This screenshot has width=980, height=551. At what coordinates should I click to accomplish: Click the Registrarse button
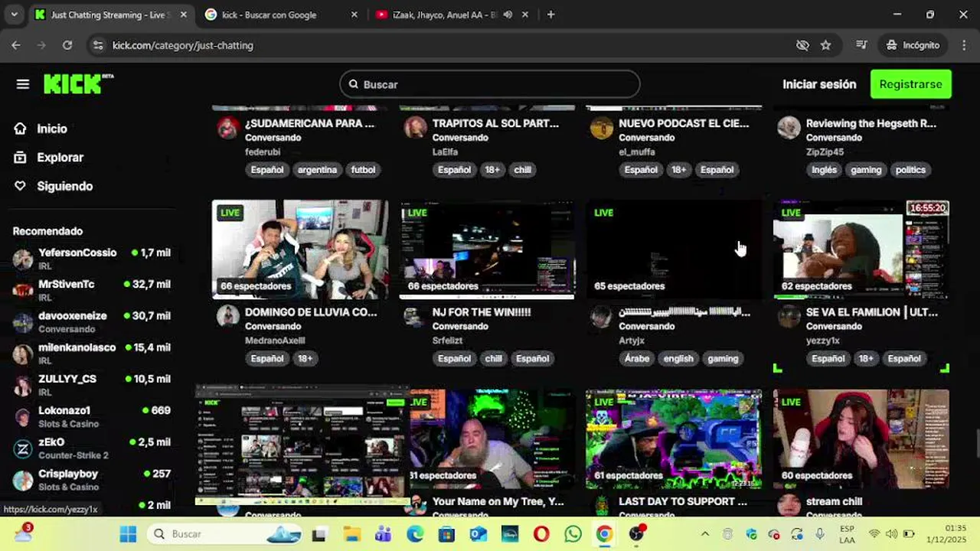[x=910, y=84]
